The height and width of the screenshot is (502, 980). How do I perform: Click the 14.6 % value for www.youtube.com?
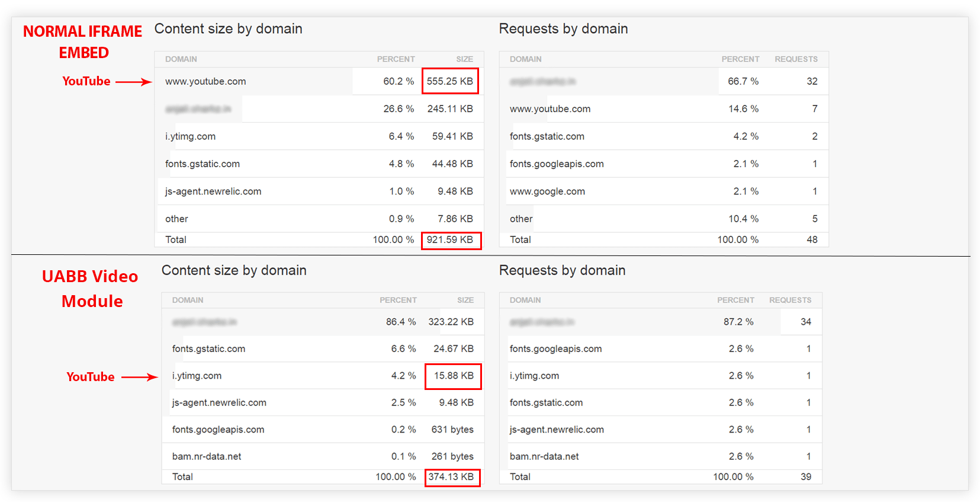click(743, 109)
